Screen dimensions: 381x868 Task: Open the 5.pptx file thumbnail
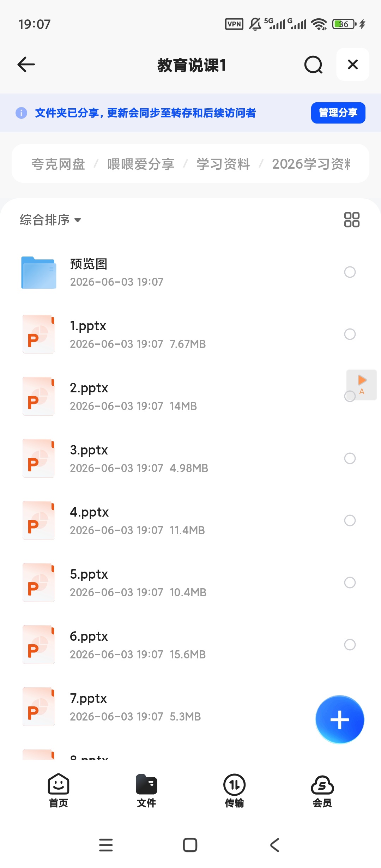tap(39, 583)
